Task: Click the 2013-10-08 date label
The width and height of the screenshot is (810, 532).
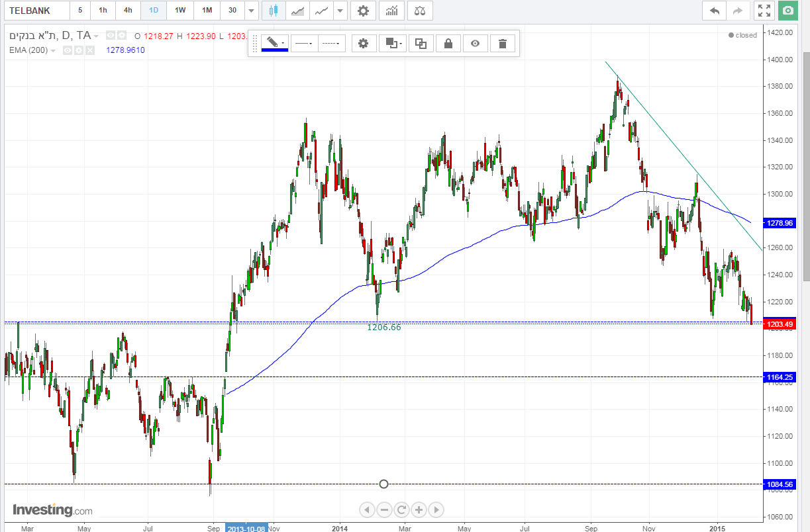Action: [247, 529]
